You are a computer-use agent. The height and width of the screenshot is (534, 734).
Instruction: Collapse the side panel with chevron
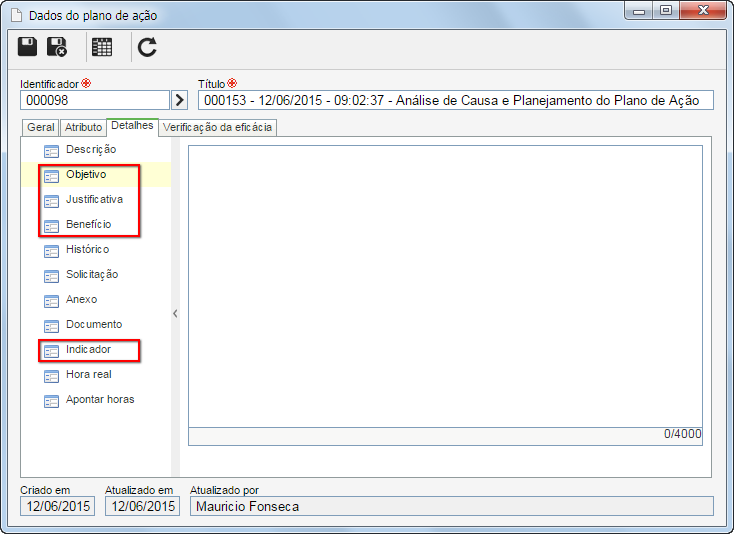click(175, 313)
